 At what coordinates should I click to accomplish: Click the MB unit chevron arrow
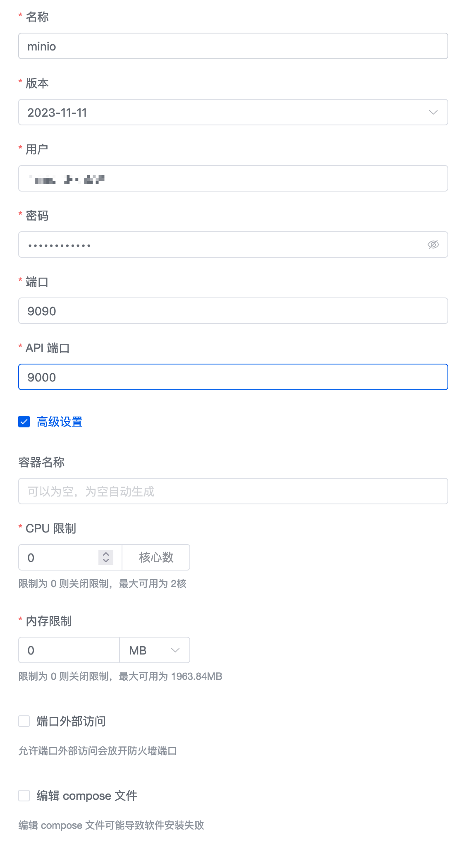click(175, 650)
